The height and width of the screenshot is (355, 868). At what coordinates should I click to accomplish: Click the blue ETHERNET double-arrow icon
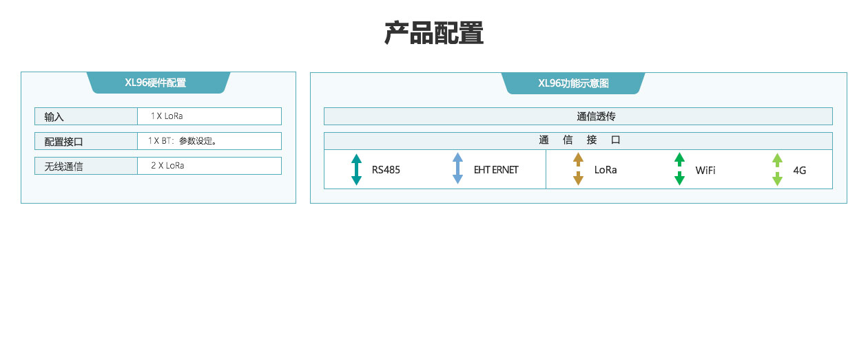457,169
